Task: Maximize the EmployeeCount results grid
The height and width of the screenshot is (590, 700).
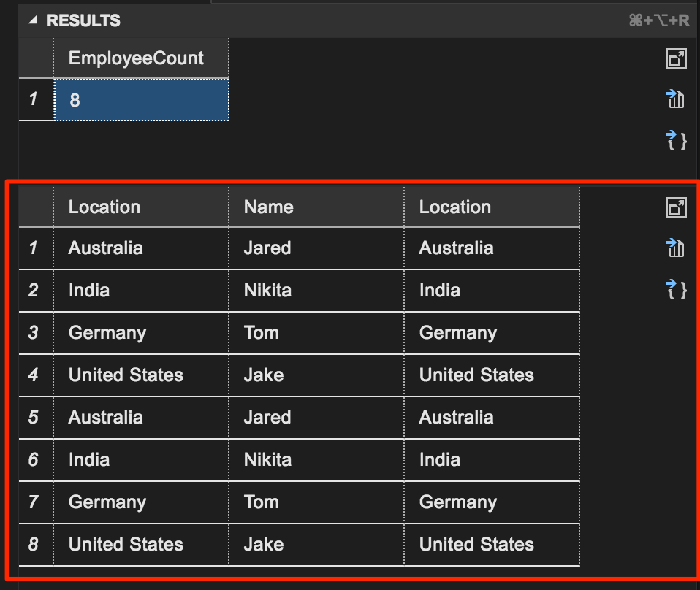Action: (x=676, y=58)
